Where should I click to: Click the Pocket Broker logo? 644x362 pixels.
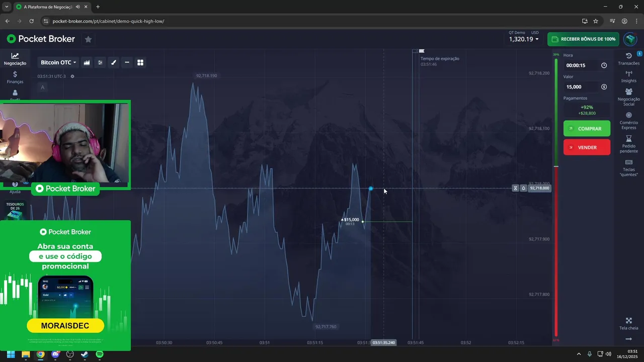coord(41,39)
